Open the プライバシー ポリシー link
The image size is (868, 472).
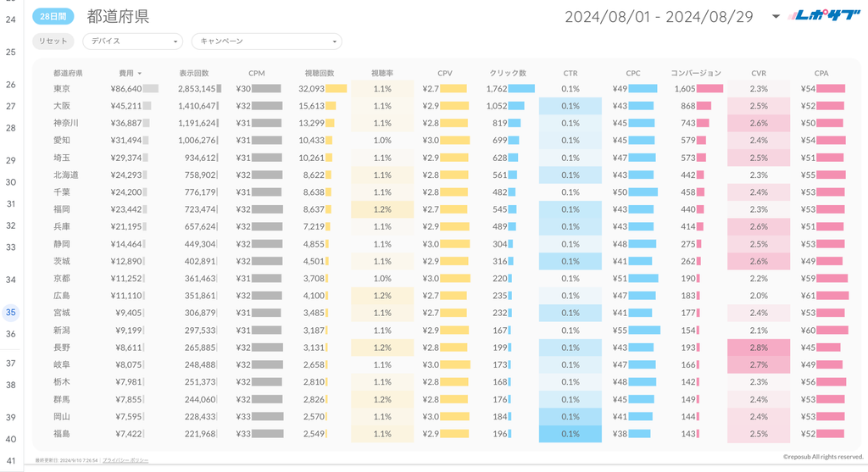coord(124,460)
